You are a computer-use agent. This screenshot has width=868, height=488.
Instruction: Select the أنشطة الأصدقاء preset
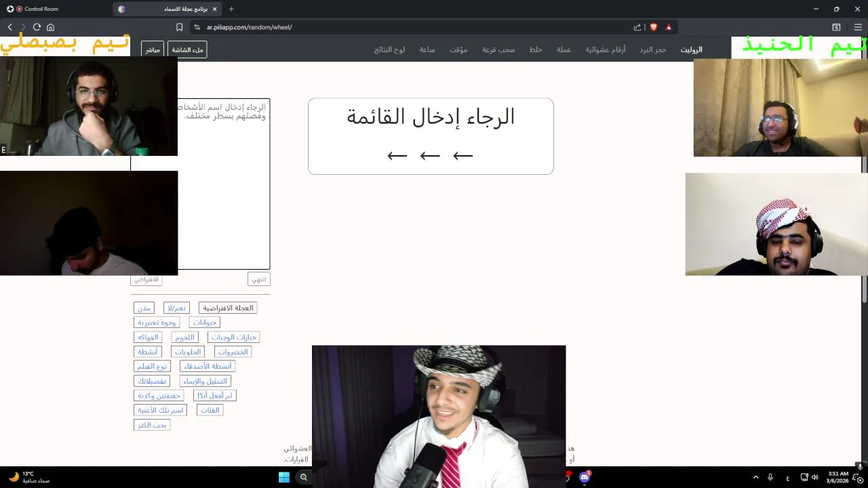click(208, 366)
